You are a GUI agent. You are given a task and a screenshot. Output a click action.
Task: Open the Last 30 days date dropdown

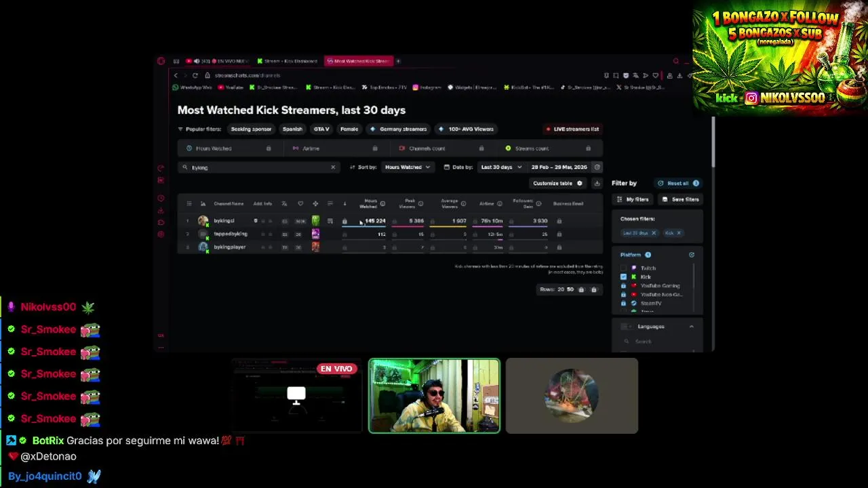[x=501, y=167]
